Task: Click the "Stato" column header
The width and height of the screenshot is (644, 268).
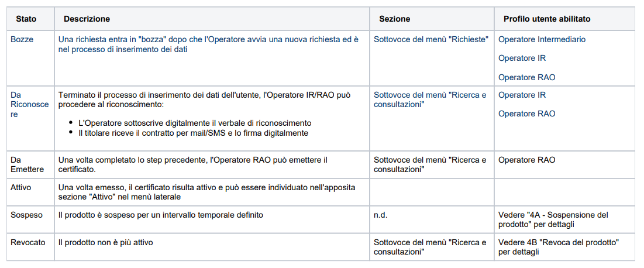Action: click(x=26, y=19)
